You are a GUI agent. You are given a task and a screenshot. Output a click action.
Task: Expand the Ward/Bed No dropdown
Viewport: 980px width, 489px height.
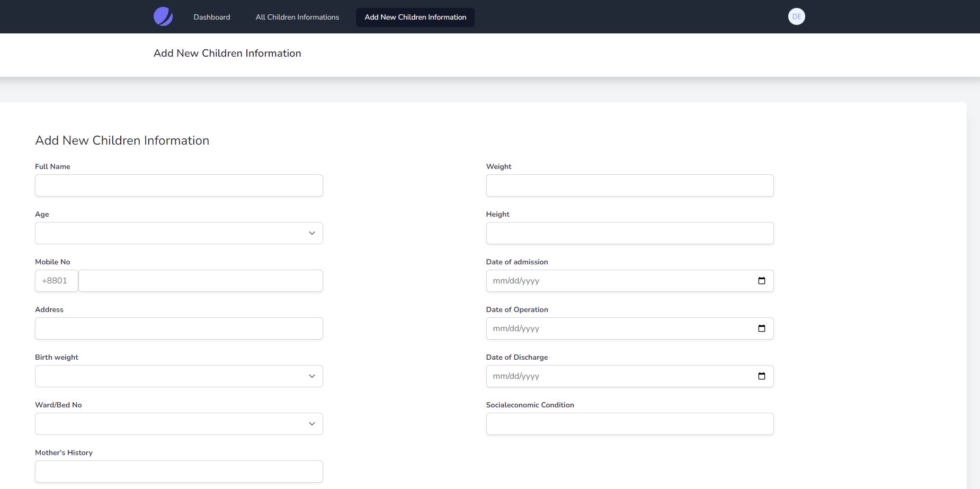179,424
